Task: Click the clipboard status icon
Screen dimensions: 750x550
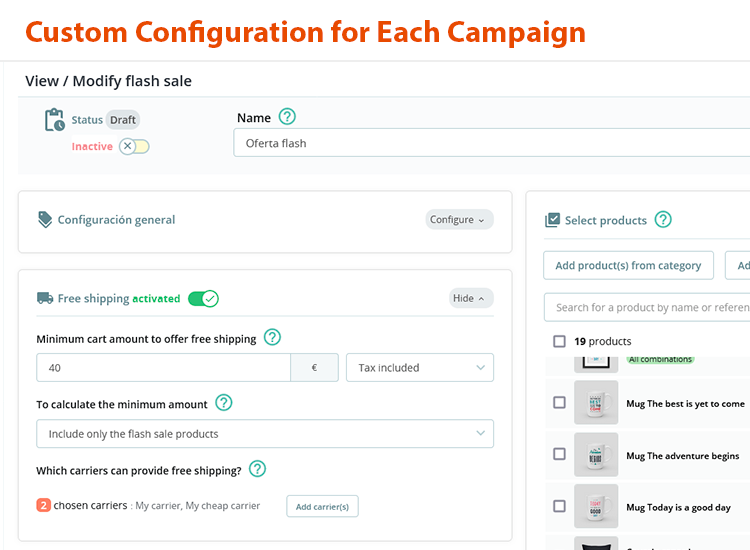Action: pos(54,121)
